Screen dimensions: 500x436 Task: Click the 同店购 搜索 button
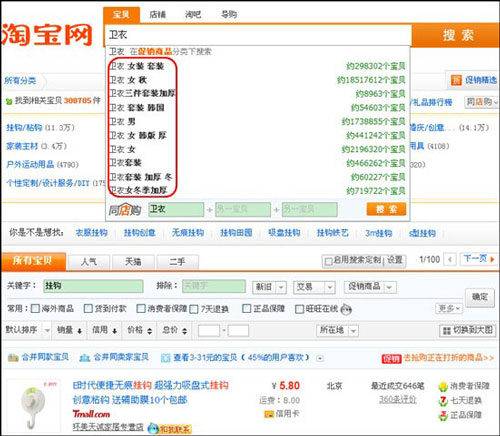386,210
